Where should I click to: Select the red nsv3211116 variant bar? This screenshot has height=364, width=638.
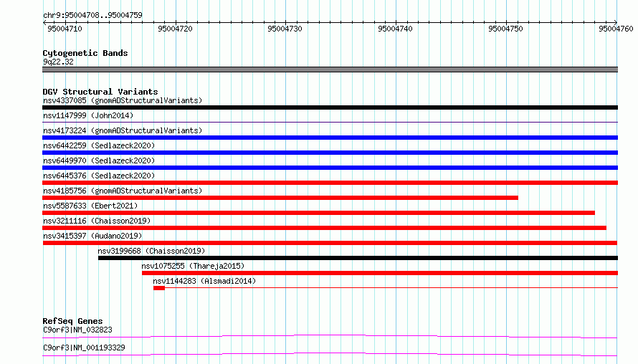[324, 228]
